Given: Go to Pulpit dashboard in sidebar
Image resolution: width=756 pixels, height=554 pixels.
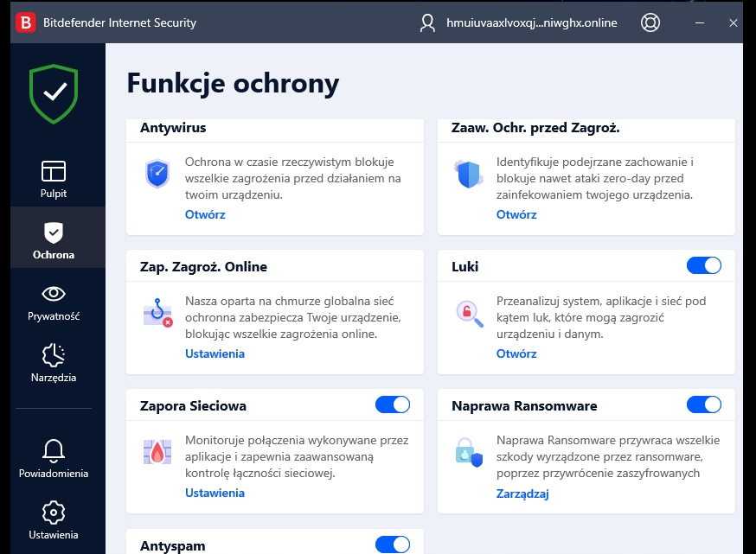Looking at the screenshot, I should coord(54,180).
